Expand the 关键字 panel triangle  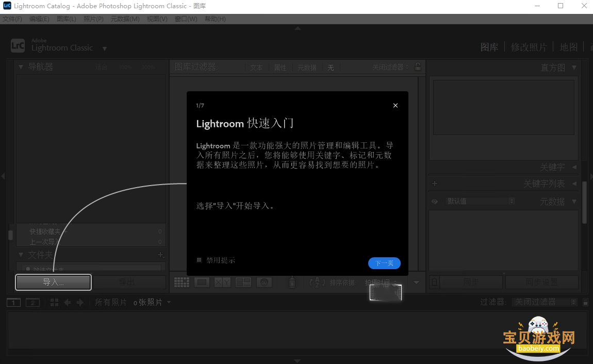(574, 167)
